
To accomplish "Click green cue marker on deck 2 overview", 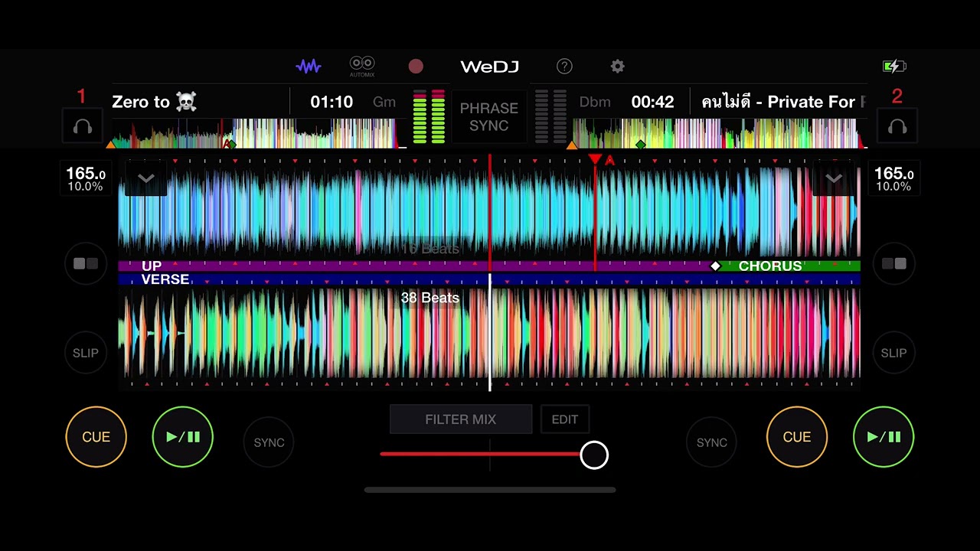I will point(641,144).
